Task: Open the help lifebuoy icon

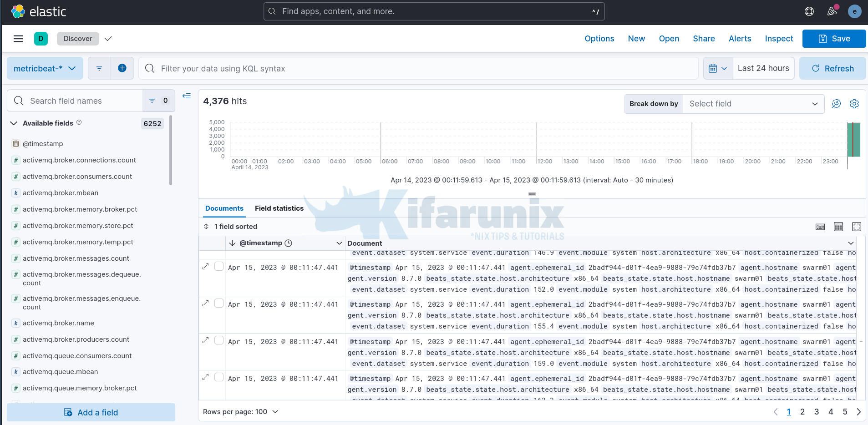Action: [x=809, y=11]
